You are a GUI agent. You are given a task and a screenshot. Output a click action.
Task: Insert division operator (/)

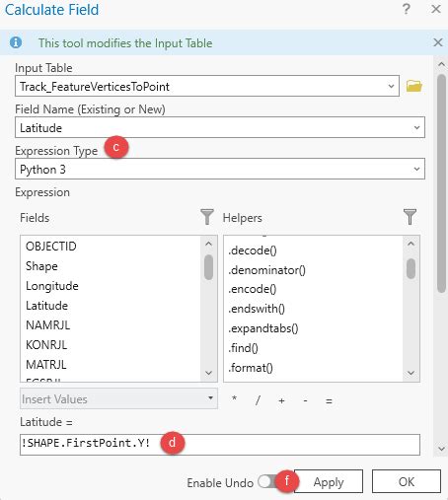[x=258, y=400]
